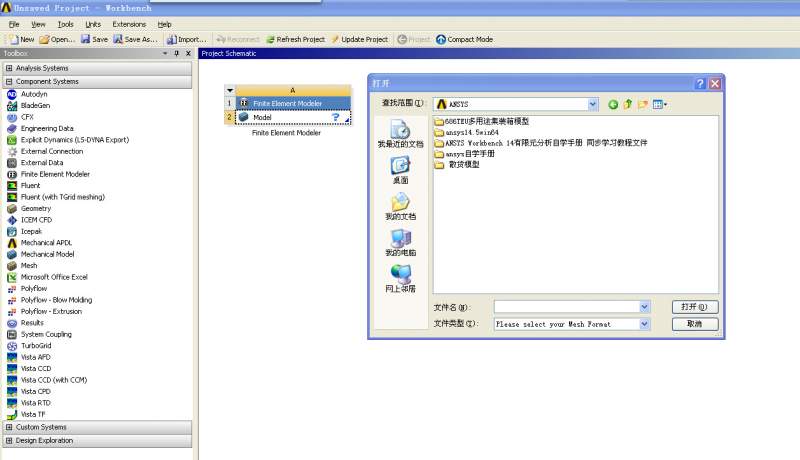Click the Polyflow icon

[x=12, y=289]
